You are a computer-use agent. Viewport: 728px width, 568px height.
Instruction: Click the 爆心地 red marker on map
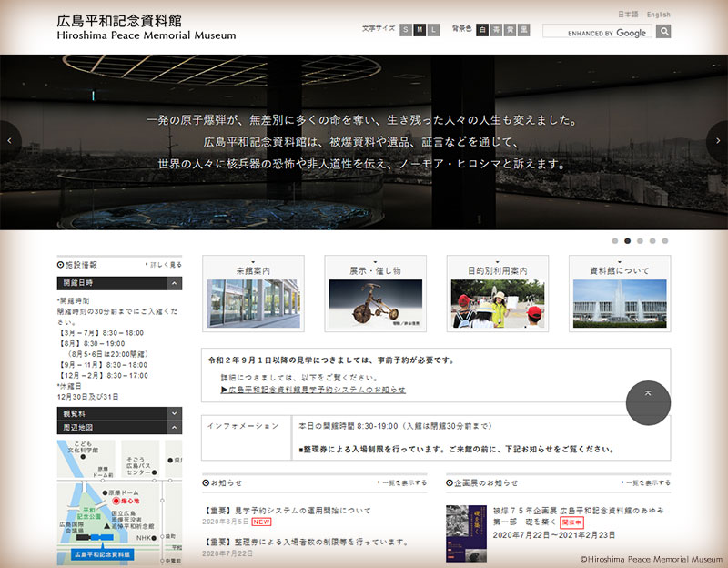[x=116, y=502]
